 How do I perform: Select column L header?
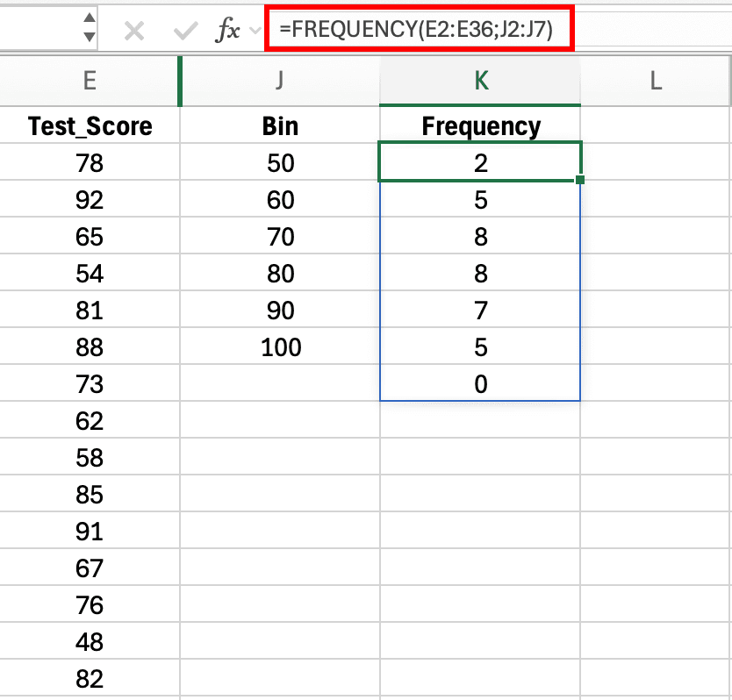tap(656, 80)
